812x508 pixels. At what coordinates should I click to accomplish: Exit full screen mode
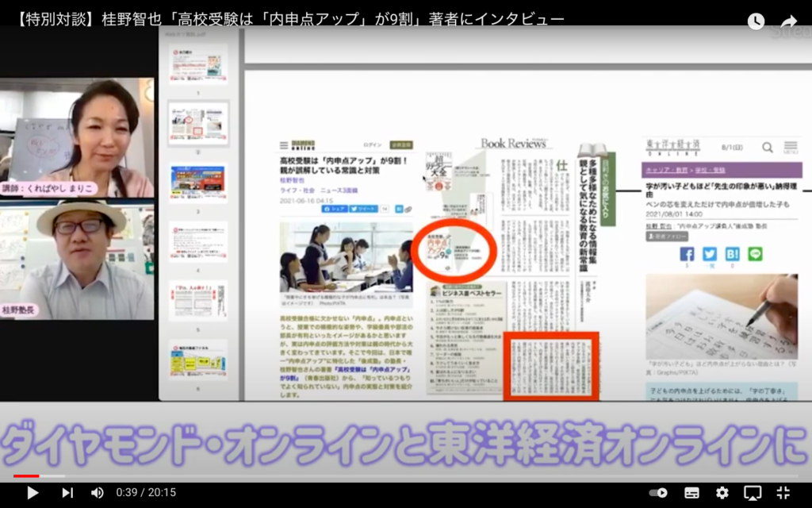tap(783, 492)
